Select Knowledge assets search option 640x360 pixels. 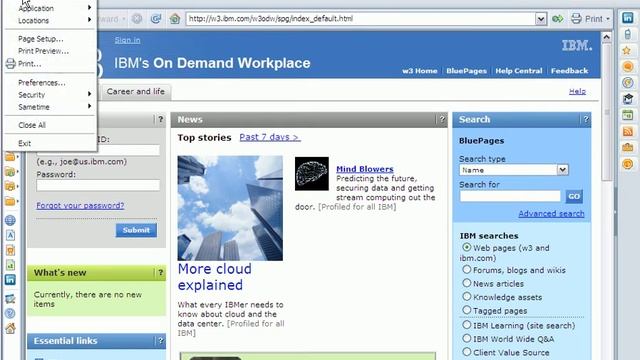467,296
